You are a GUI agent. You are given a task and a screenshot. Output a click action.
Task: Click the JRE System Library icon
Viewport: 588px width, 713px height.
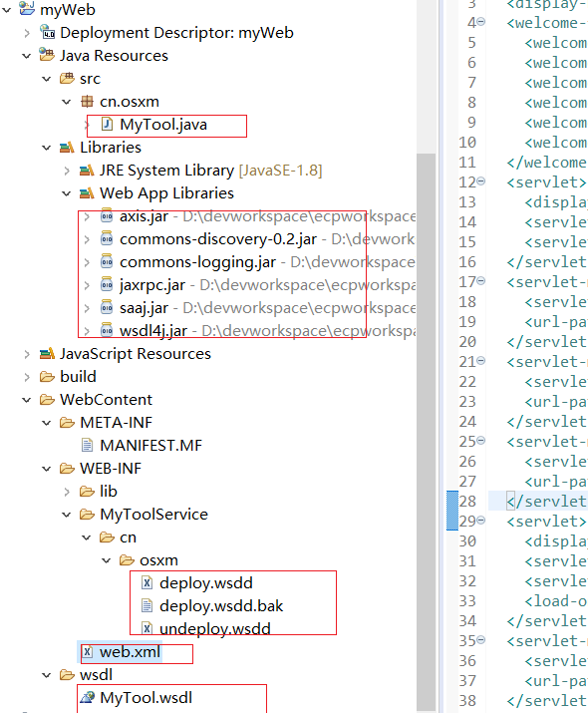(87, 171)
